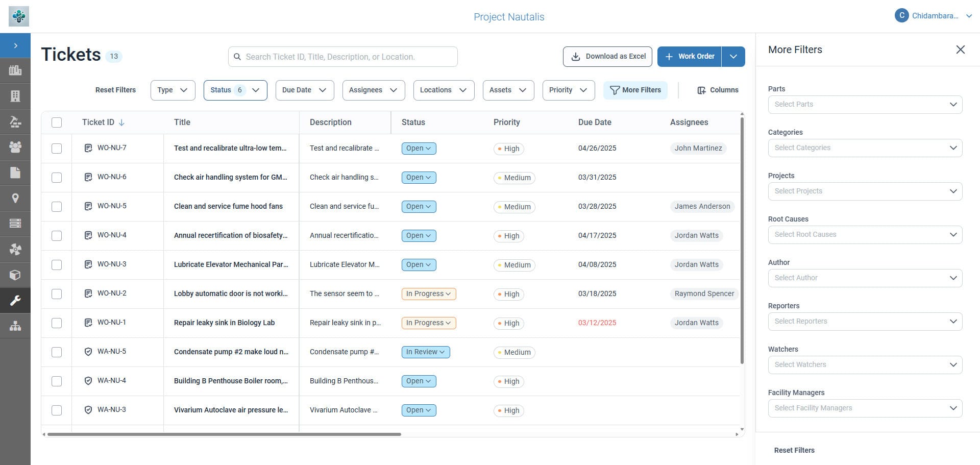Expand the left sidebar with arrow icon
Image resolution: width=980 pixels, height=465 pixels.
click(15, 45)
